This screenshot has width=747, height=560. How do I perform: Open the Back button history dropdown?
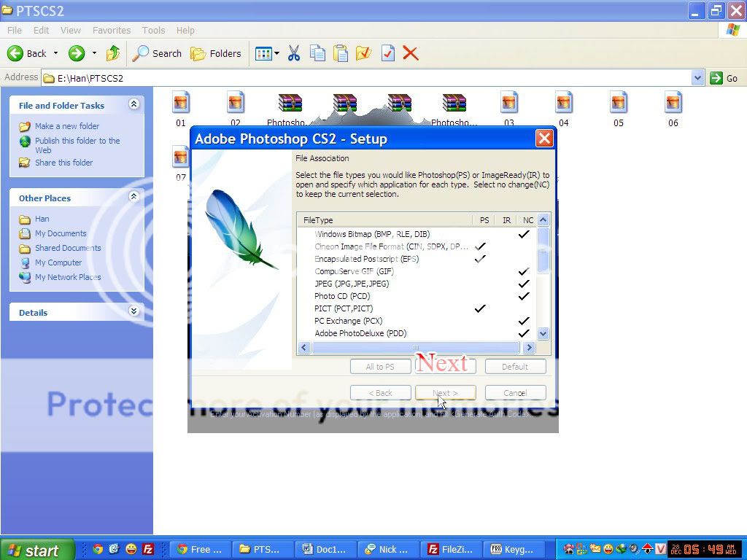55,53
